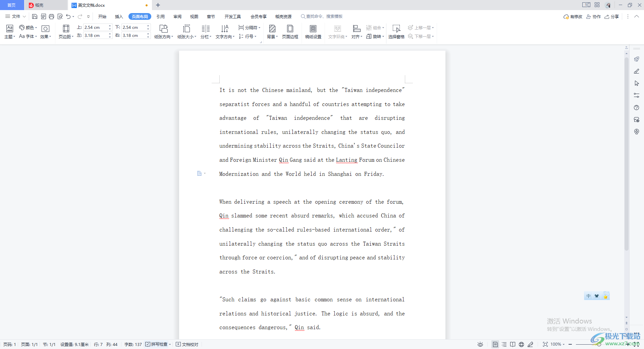Open 文字方向 (Text direction) tool

225,32
